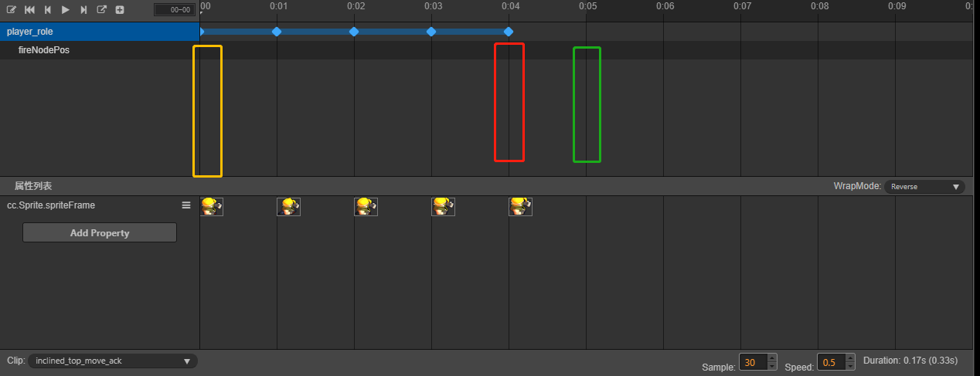Select the player_role node row

[100, 32]
